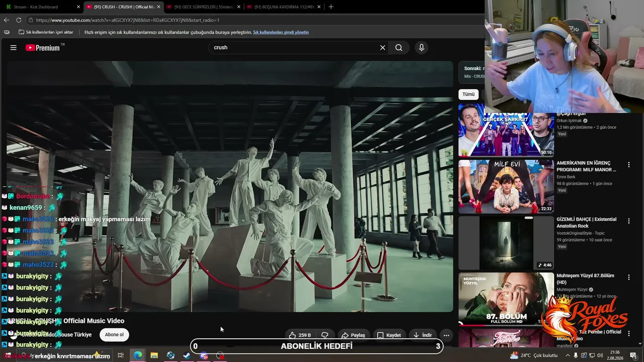
Task: Open 'Sık kullanılanları şimdi yönetin' link
Action: pyautogui.click(x=281, y=32)
